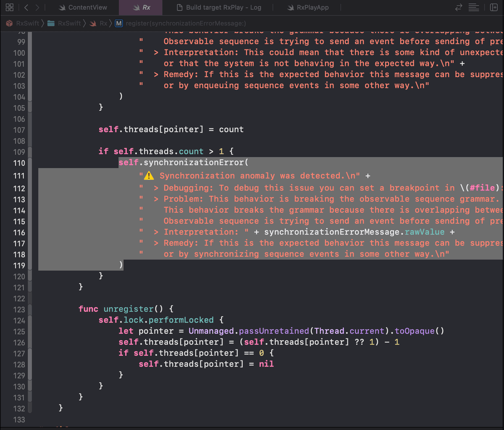Click 'nil' keyword on line 128
Screen dimensions: 504x430
click(x=266, y=364)
